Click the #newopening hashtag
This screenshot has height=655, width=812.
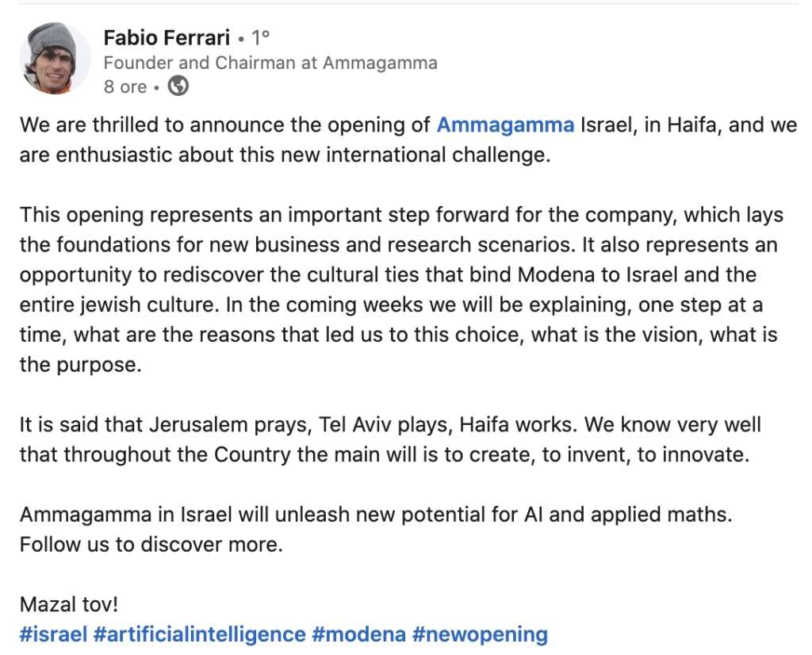click(480, 634)
